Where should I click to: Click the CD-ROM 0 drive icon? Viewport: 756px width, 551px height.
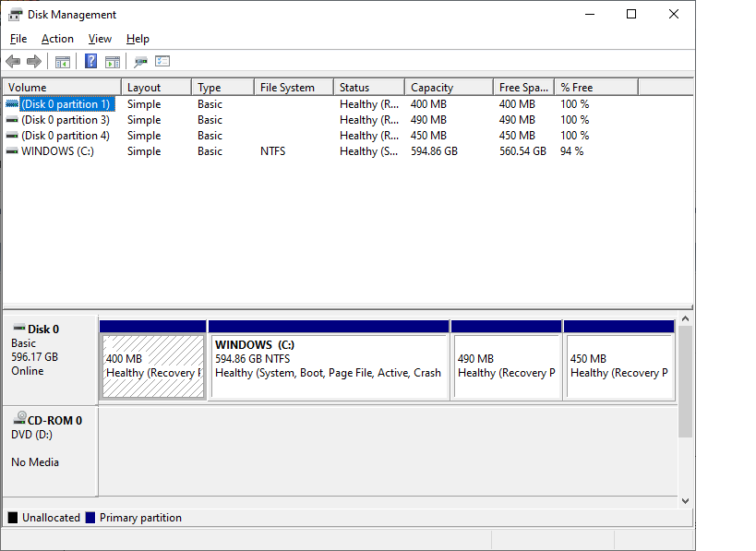(18, 420)
